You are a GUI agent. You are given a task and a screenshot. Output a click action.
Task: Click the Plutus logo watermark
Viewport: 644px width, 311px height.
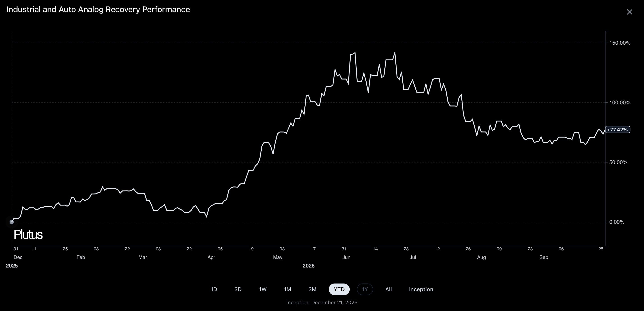coord(28,235)
